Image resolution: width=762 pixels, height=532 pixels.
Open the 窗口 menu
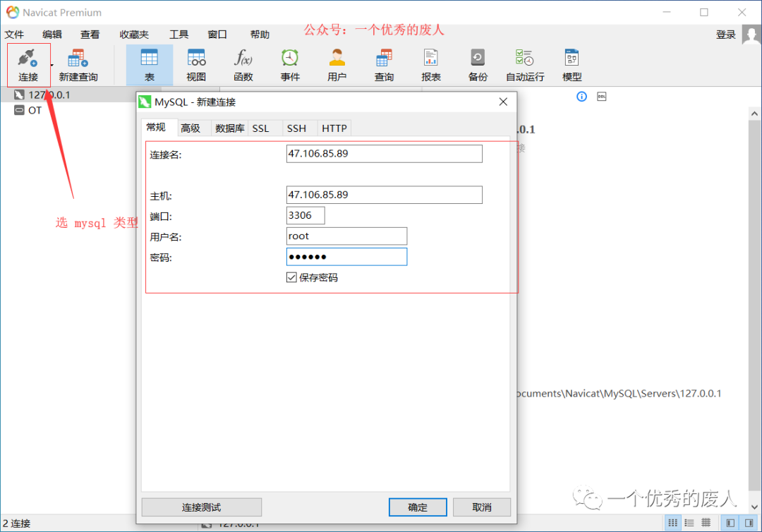217,35
